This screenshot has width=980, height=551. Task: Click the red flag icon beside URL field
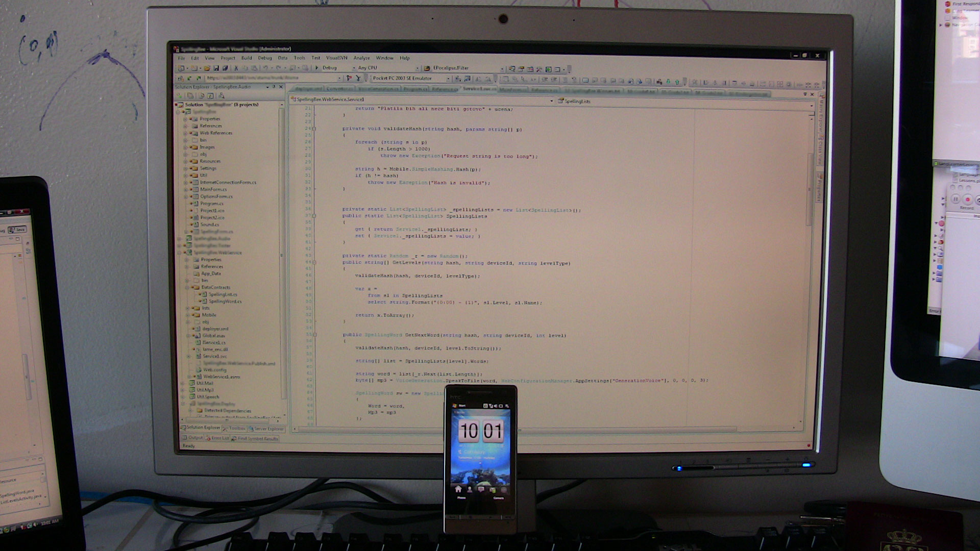pyautogui.click(x=349, y=78)
